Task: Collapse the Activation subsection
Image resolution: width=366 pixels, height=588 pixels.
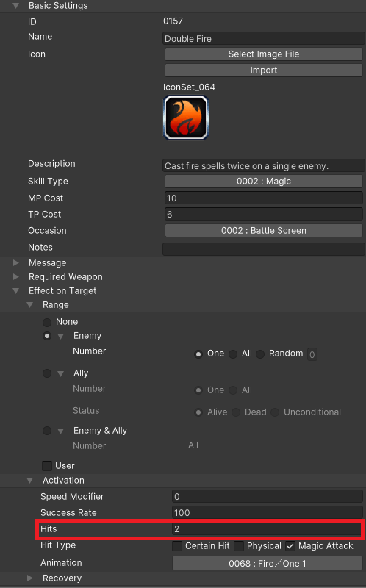Action: [30, 481]
